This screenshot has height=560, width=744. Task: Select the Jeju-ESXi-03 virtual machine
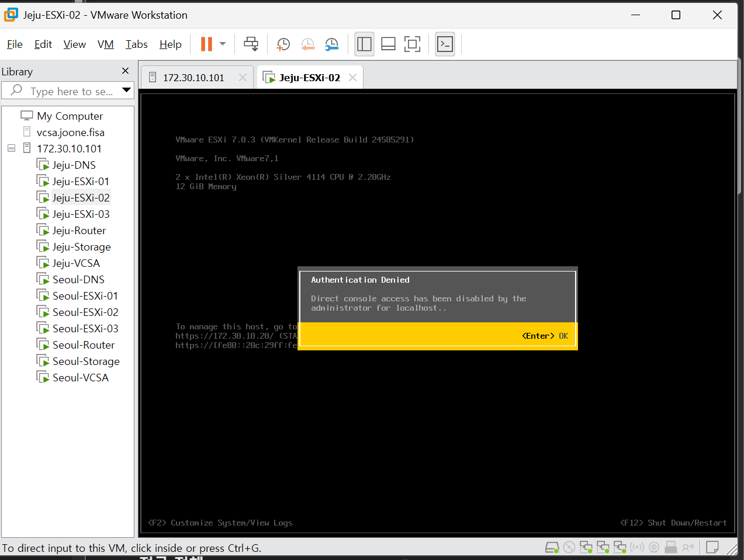[81, 214]
